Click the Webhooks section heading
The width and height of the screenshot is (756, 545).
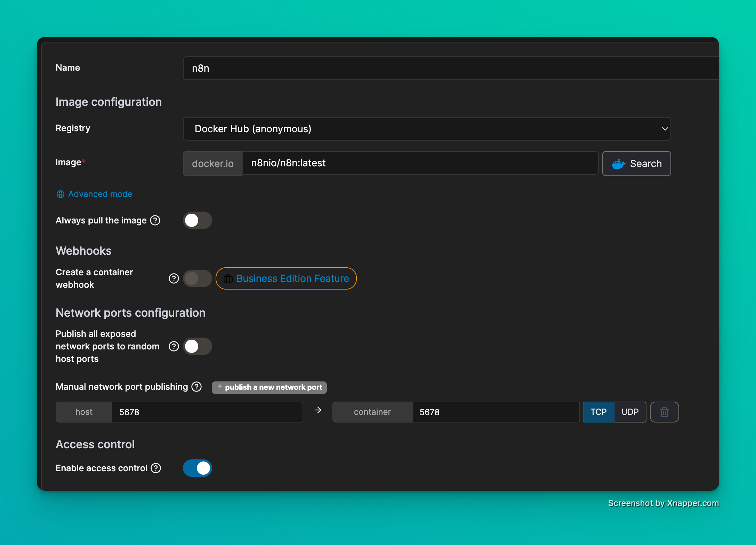[x=84, y=251]
